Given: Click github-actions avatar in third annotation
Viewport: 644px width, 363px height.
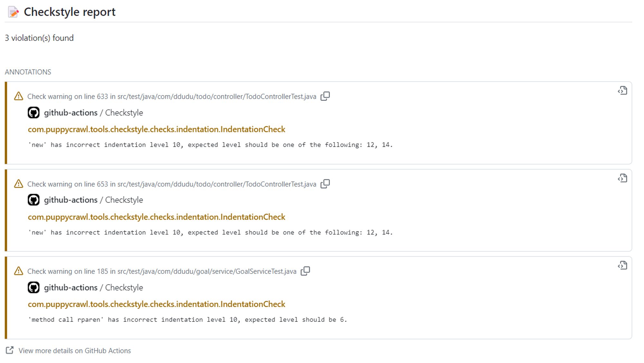Looking at the screenshot, I should [x=33, y=287].
